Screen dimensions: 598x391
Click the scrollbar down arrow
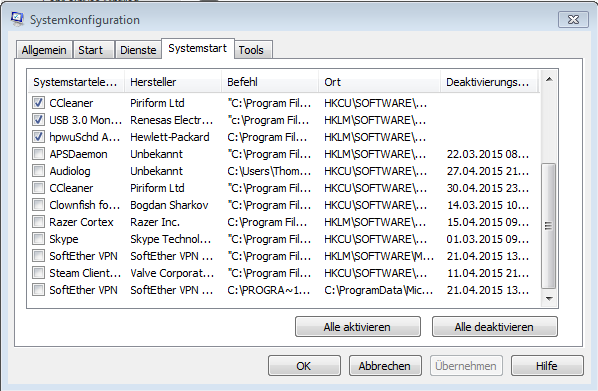tap(549, 298)
